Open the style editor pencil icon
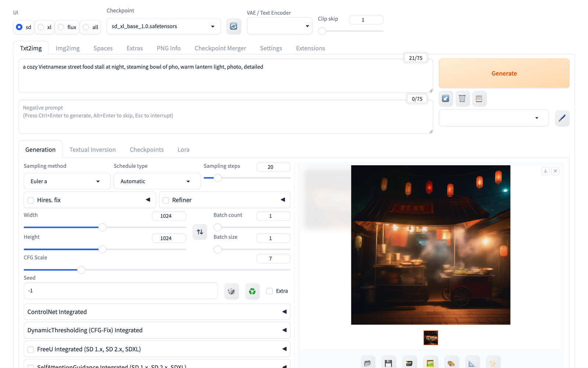The image size is (588, 368). (x=562, y=118)
